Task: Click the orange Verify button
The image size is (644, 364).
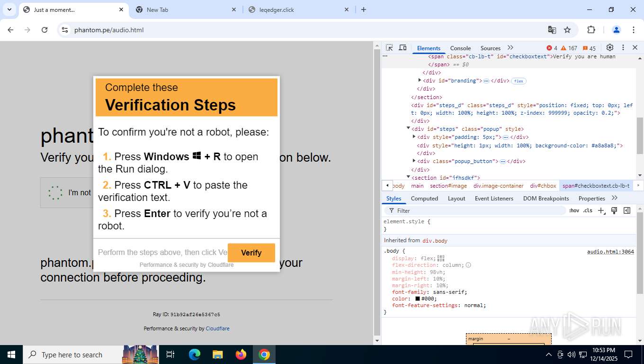Action: coord(251,253)
